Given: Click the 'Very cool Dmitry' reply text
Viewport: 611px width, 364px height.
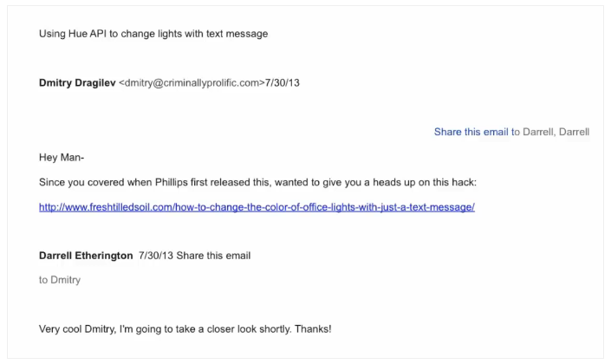Looking at the screenshot, I should 185,329.
